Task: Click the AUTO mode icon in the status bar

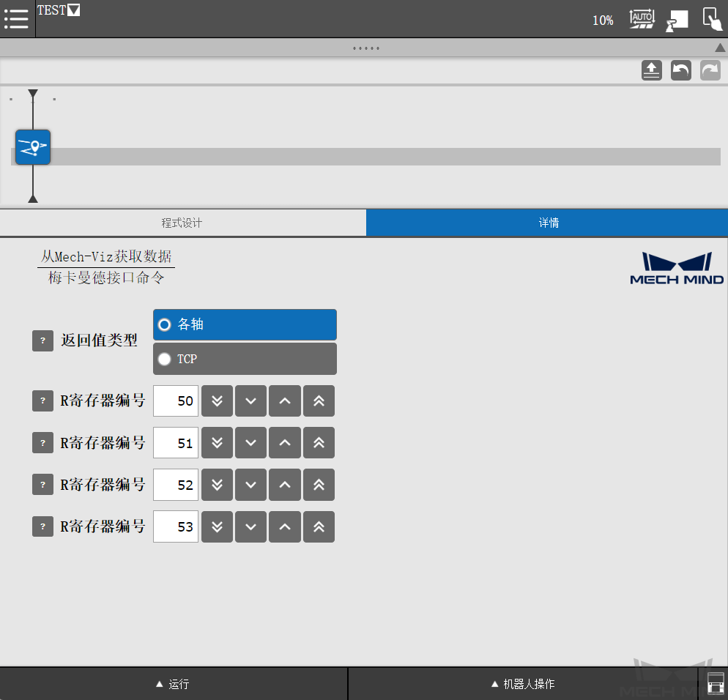Action: 642,19
